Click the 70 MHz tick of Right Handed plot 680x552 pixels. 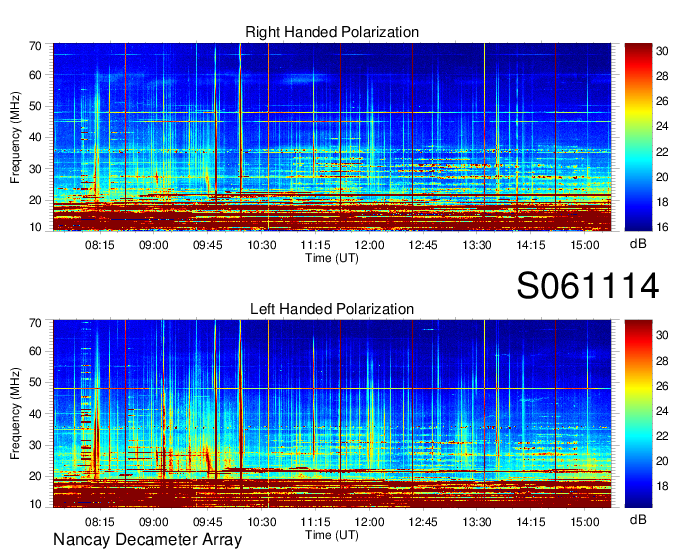point(35,46)
